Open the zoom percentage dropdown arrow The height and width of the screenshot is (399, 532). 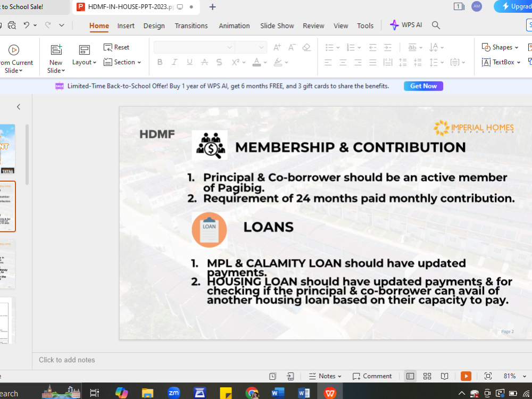click(525, 376)
